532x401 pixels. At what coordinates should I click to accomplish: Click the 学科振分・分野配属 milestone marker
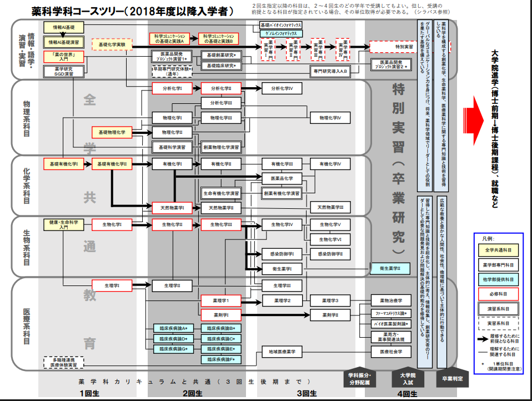359,379
